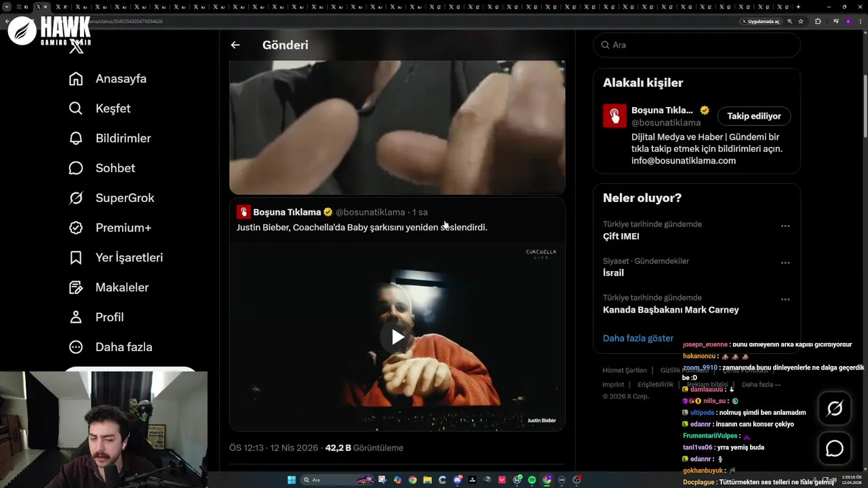Open Anasayfa home icon in sidebar

pyautogui.click(x=76, y=79)
